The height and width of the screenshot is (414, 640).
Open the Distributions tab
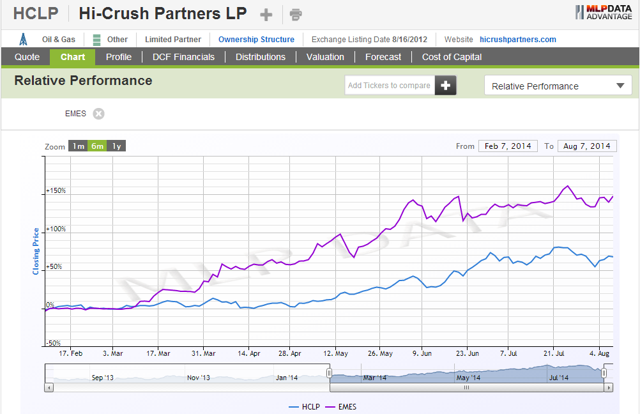(260, 57)
